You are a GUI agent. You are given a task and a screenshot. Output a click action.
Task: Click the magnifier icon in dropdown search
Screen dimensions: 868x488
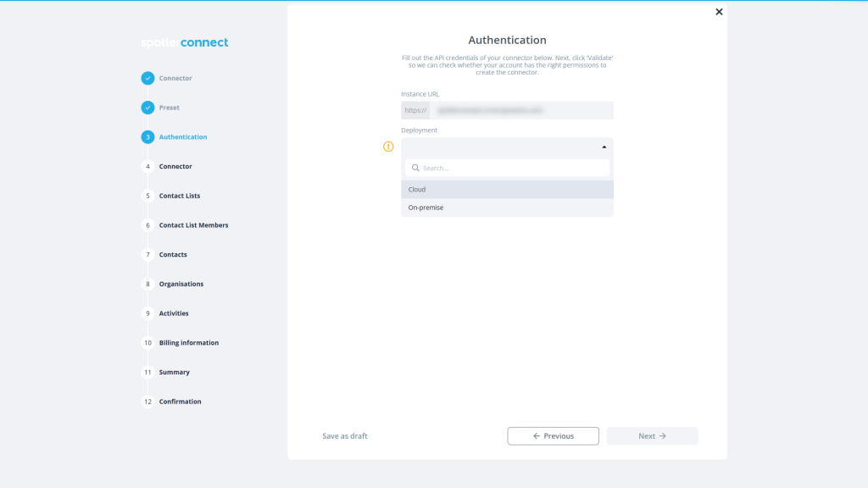tap(415, 168)
